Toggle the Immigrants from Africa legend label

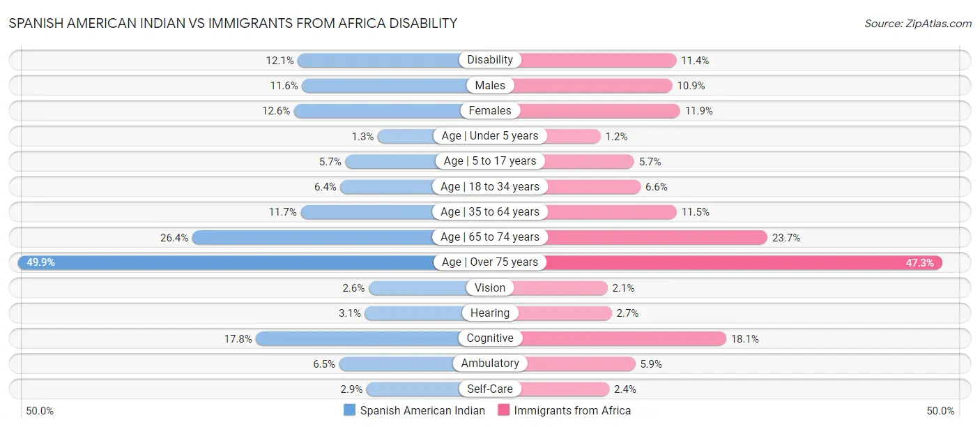point(572,410)
